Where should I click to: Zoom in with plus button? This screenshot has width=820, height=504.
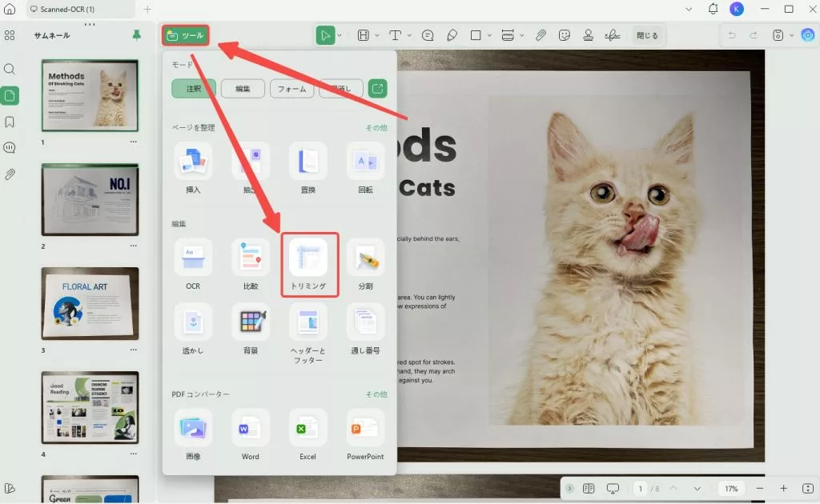click(783, 489)
